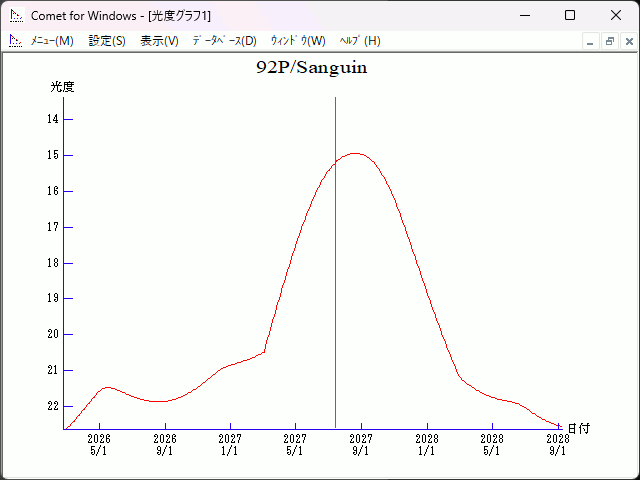The width and height of the screenshot is (640, 480).
Task: Click the red light curve peak near magnitude 15
Action: (x=355, y=153)
